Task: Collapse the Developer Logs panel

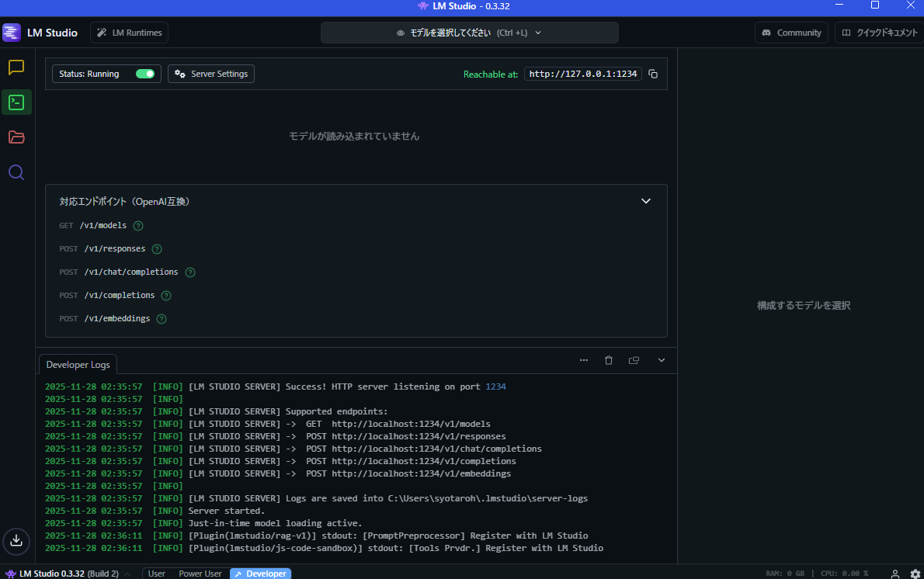Action: click(x=662, y=360)
